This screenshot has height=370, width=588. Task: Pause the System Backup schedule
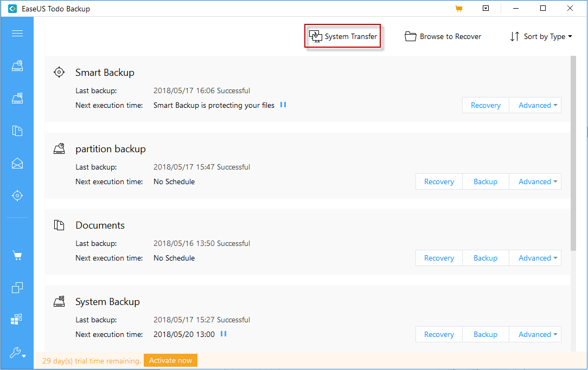[x=223, y=334]
